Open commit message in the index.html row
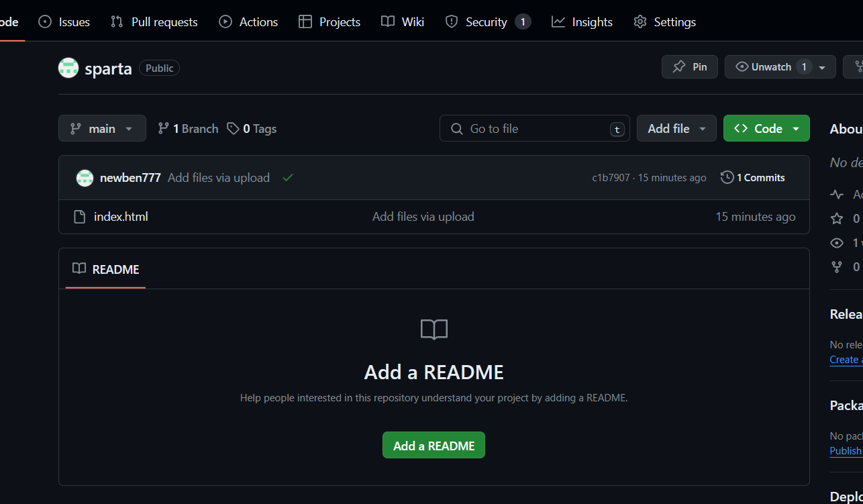Screen dimensions: 863x504 [x=423, y=217]
